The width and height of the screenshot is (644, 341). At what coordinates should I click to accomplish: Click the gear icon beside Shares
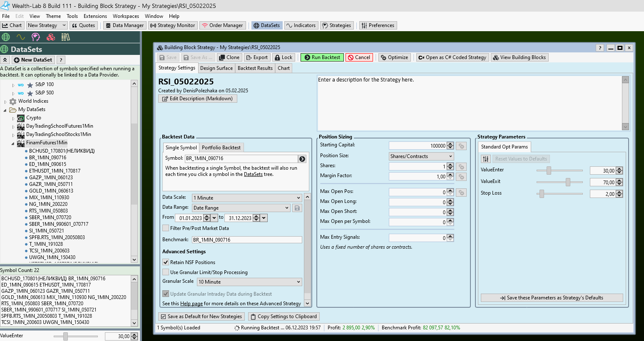click(x=461, y=167)
